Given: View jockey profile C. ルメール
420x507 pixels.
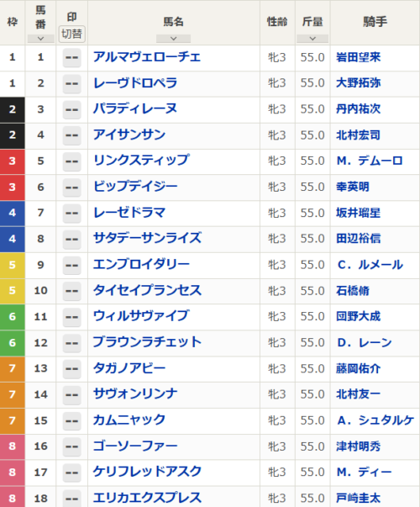Looking at the screenshot, I should pyautogui.click(x=370, y=265).
